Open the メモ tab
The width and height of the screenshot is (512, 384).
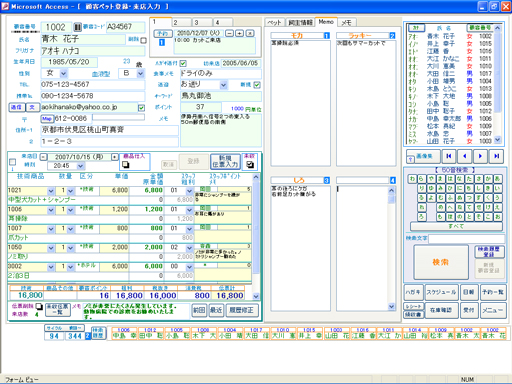click(x=347, y=22)
